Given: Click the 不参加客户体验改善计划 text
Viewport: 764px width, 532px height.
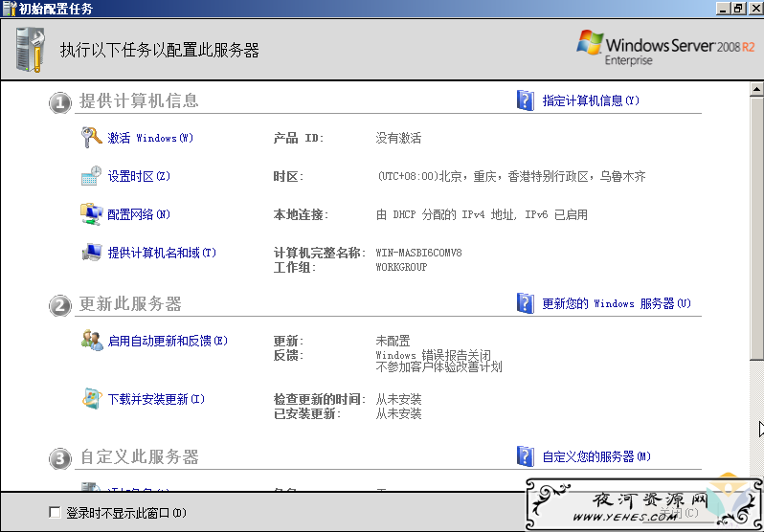Looking at the screenshot, I should point(438,366).
